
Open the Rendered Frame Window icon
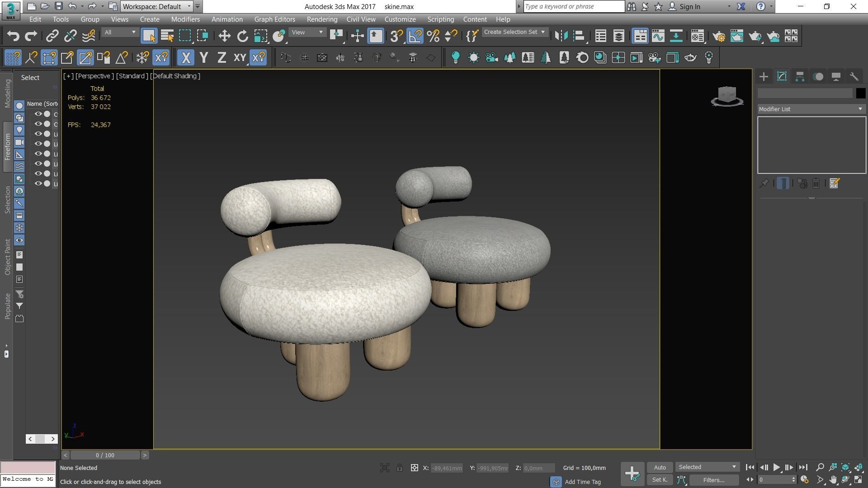pos(737,36)
